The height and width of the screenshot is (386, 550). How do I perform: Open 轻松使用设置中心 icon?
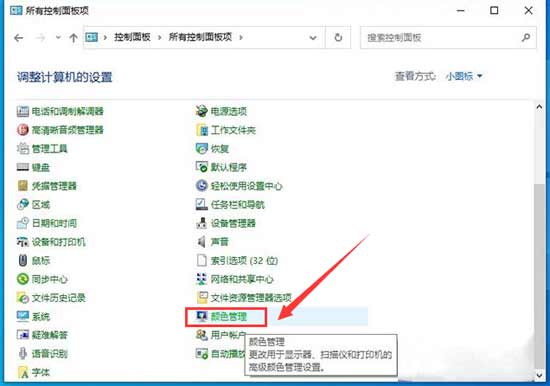tap(202, 186)
